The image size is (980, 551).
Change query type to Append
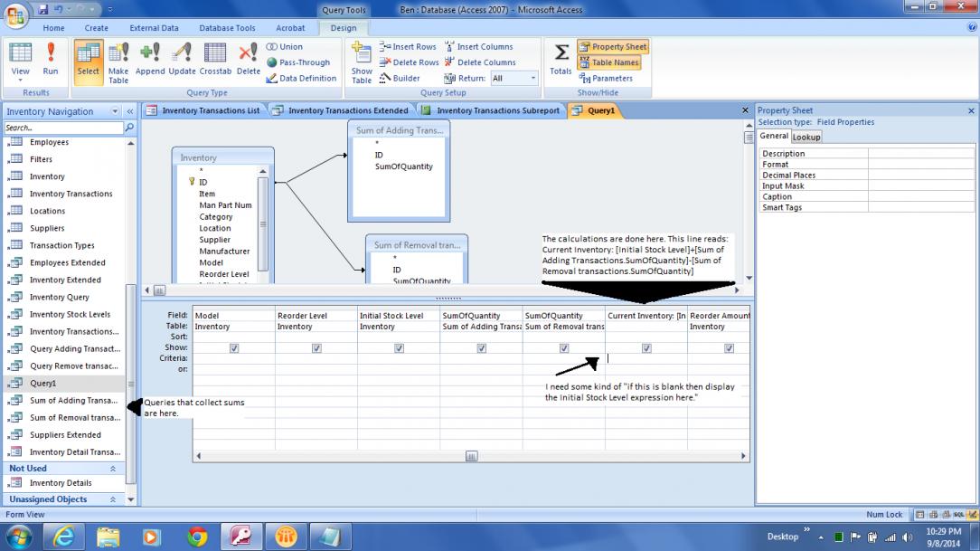click(x=150, y=60)
